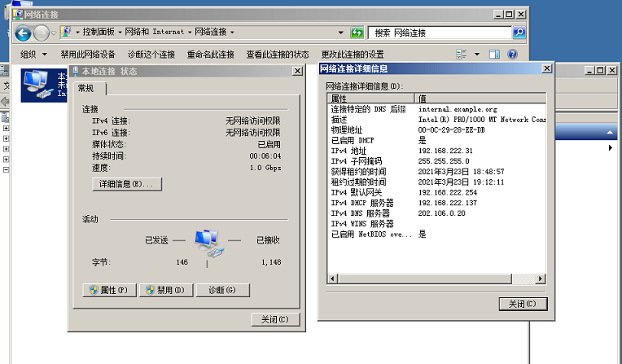Expand the arrow after 网络连接 breadcrumb
Image resolution: width=622 pixels, height=364 pixels.
click(x=232, y=32)
